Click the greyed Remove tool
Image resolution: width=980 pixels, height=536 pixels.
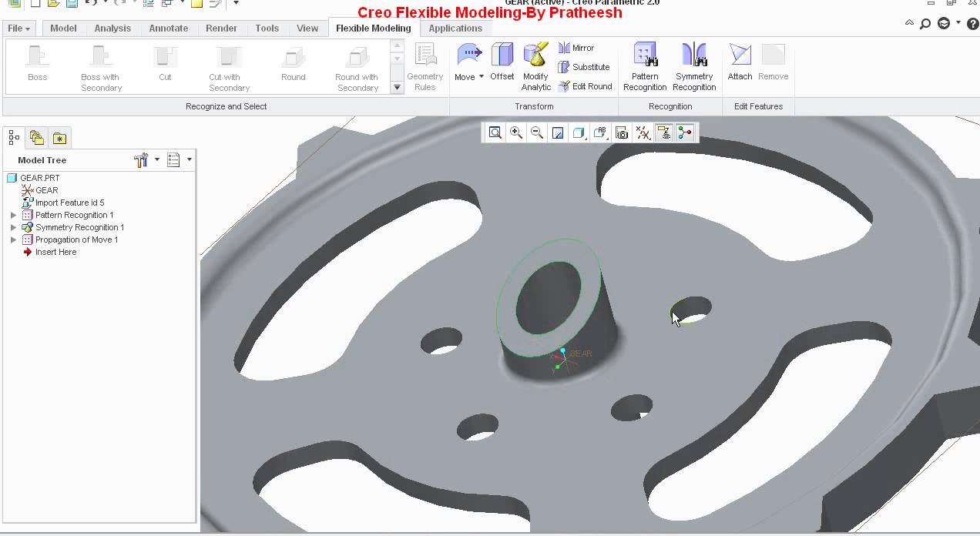point(773,62)
